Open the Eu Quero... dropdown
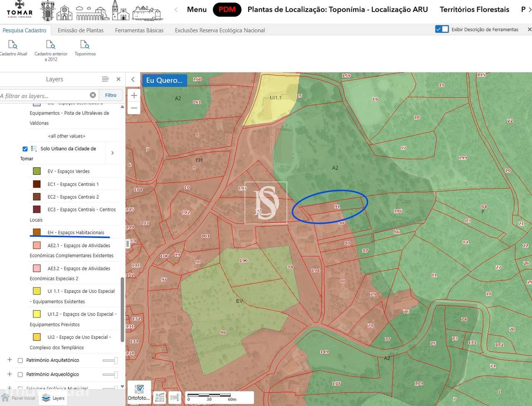Image resolution: width=532 pixels, height=406 pixels. [164, 80]
